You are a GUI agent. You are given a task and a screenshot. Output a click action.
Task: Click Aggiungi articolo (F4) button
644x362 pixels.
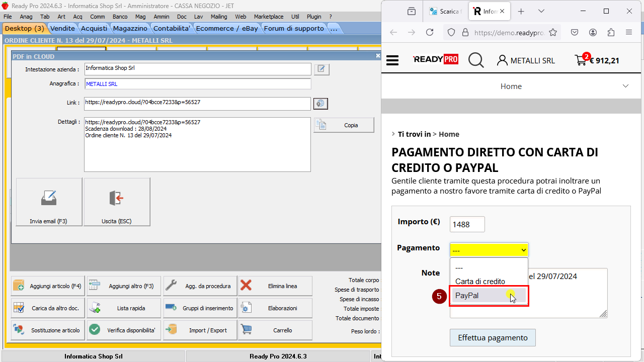(x=48, y=286)
